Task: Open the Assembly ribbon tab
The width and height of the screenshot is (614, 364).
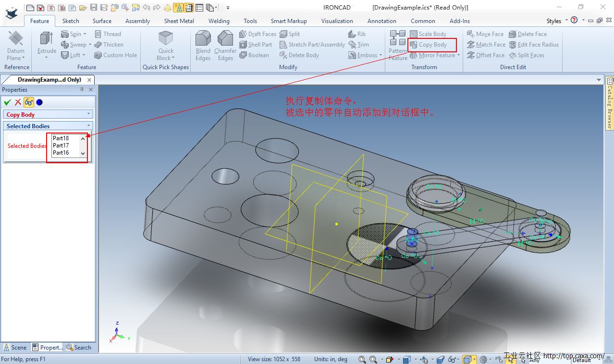Action: pyautogui.click(x=137, y=21)
